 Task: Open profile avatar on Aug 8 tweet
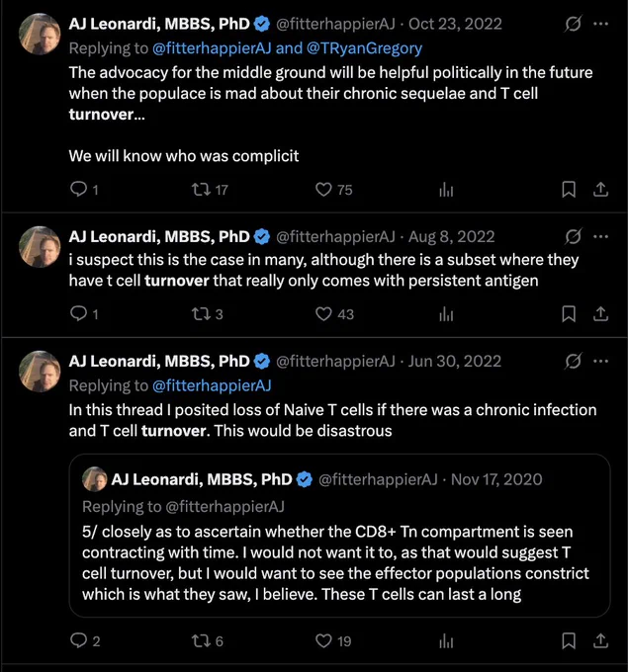(x=40, y=247)
